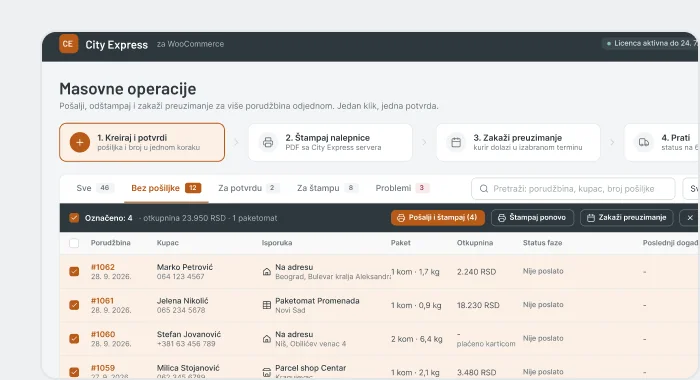Select step 3. Zakaži preuzimanje card
The width and height of the screenshot is (700, 380).
coord(518,142)
